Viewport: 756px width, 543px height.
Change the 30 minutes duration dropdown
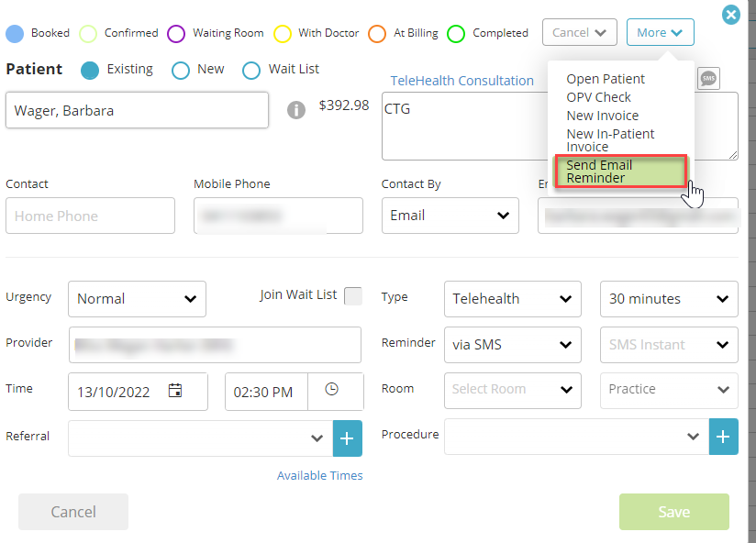[669, 299]
